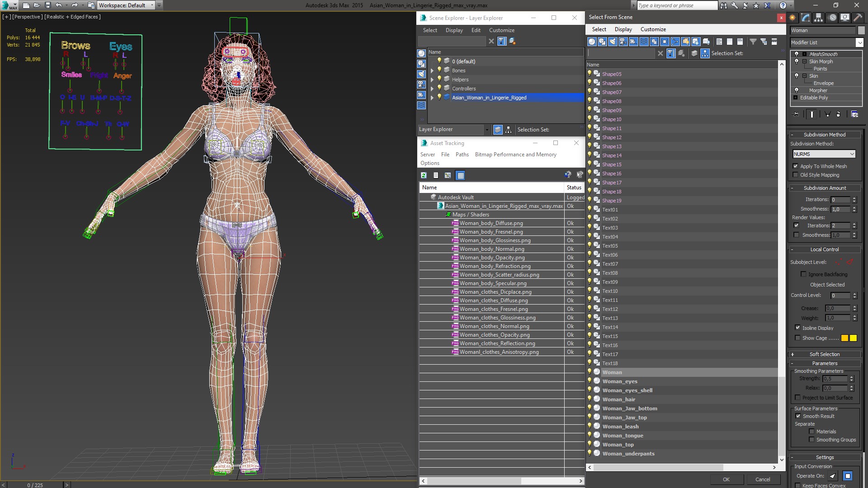Toggle Display Bone Objects filter in Select From Scene
The height and width of the screenshot is (488, 868).
pyautogui.click(x=675, y=42)
